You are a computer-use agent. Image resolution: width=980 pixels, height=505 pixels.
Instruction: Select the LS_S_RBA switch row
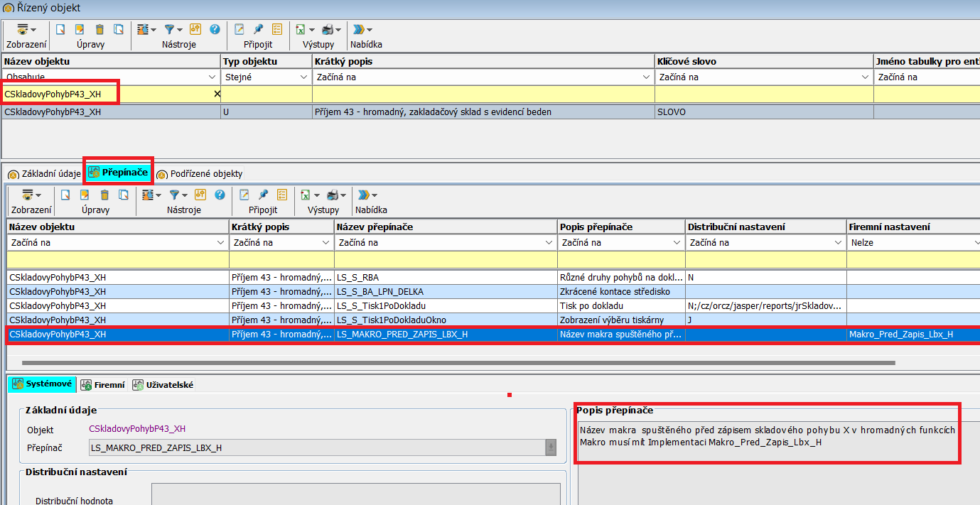[x=365, y=277]
